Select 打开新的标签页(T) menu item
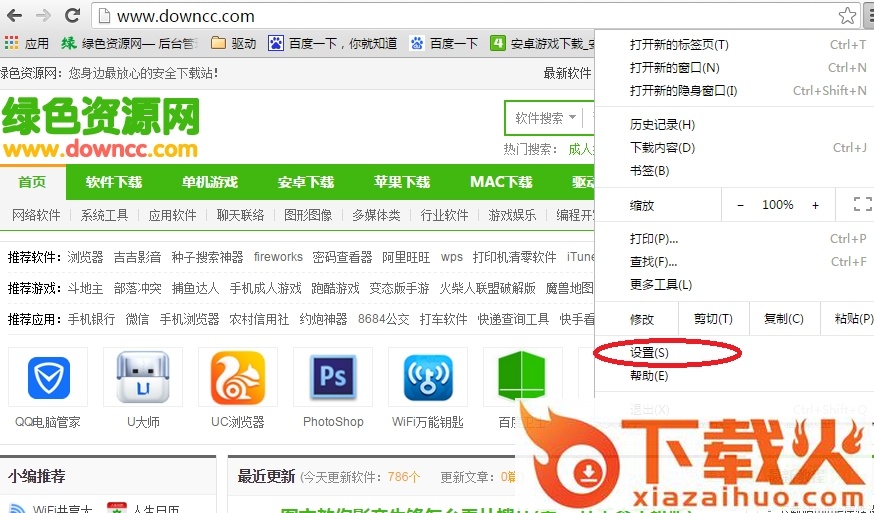 point(734,45)
